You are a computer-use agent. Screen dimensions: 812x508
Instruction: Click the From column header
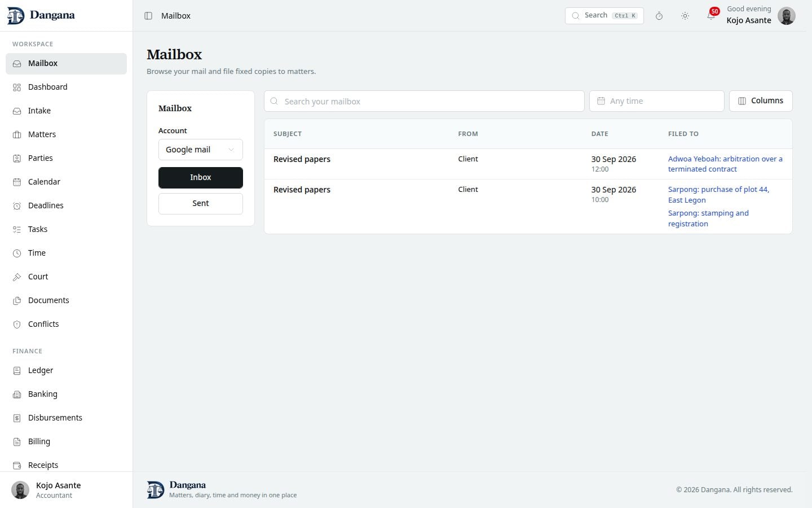[468, 134]
